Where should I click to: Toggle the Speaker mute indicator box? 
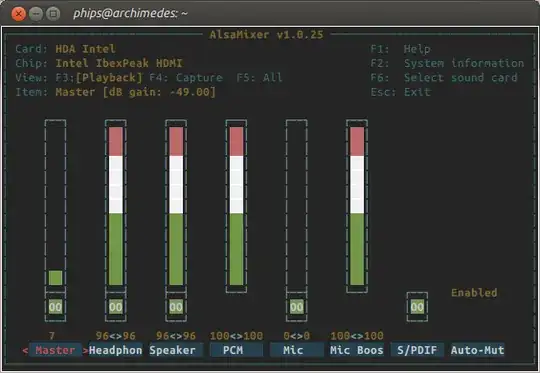pyautogui.click(x=176, y=307)
